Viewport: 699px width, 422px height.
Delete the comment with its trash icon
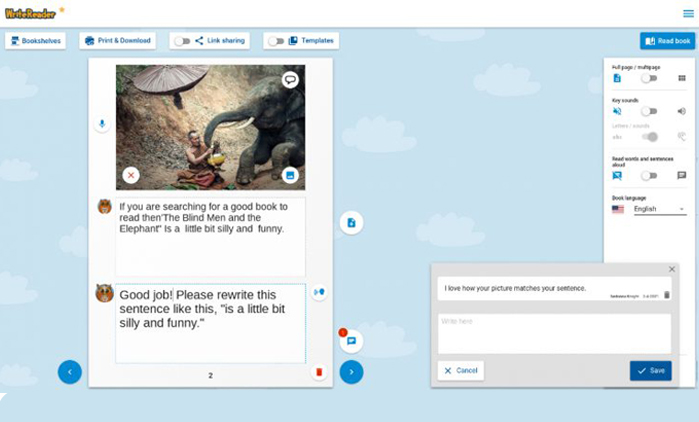[667, 295]
